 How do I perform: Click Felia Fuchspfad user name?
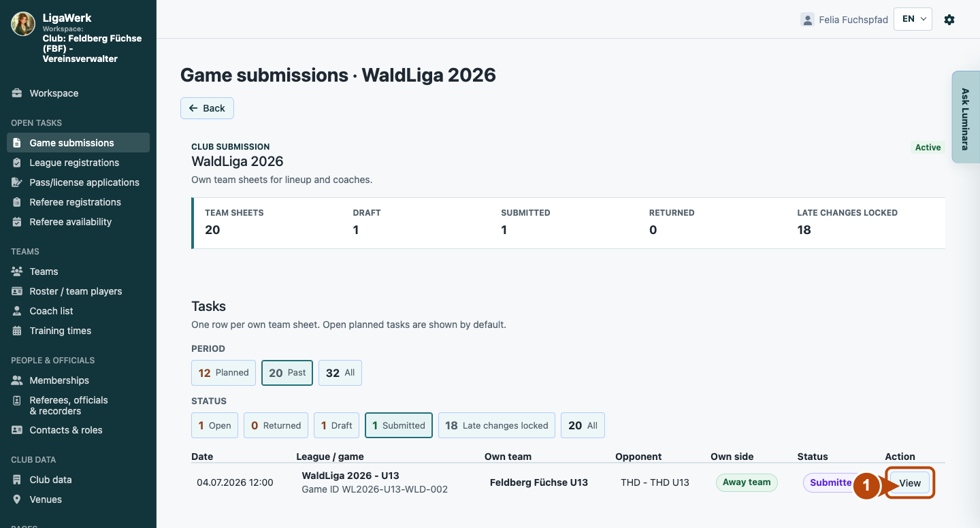pos(853,20)
